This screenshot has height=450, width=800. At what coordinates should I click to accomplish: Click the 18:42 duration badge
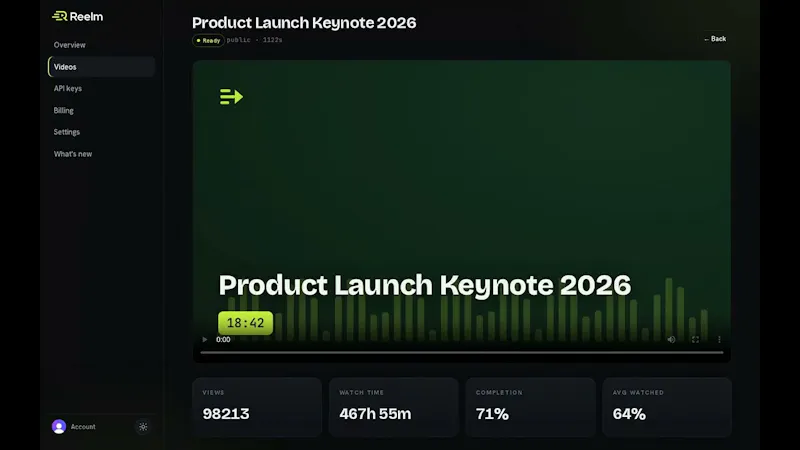(245, 323)
